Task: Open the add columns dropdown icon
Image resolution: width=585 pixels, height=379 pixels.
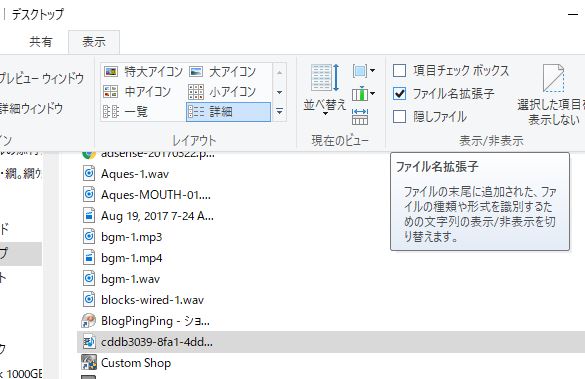Action: tap(363, 94)
